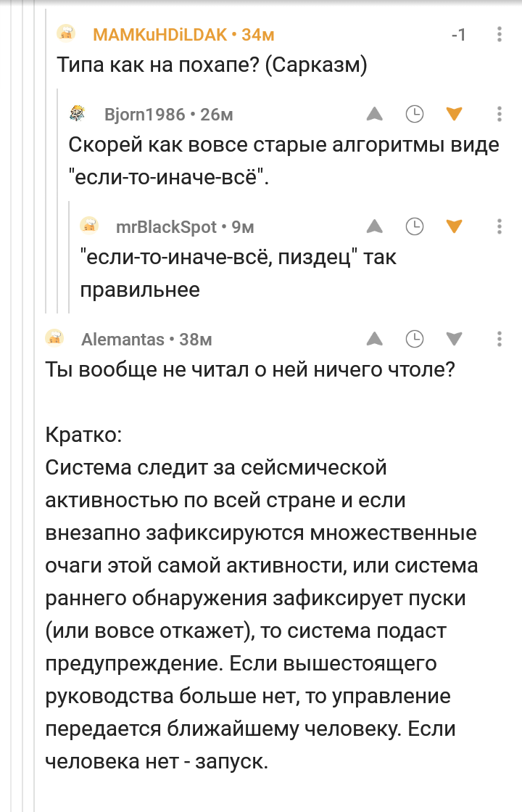This screenshot has width=522, height=812.
Task: Open the three-dot menu on MAMKuHDiLDAK's comment
Action: point(500,34)
